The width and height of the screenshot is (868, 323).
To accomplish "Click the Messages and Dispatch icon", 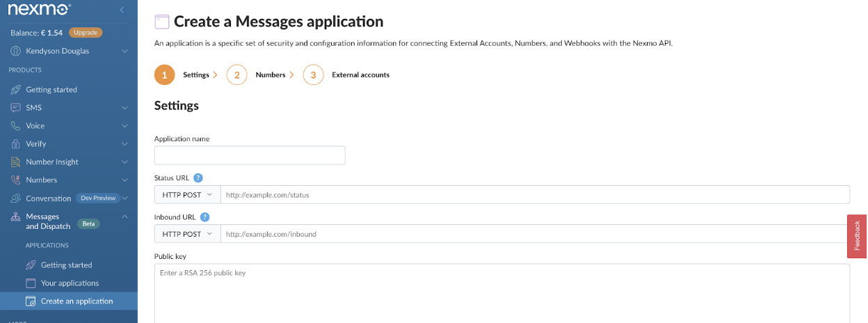I will [15, 217].
